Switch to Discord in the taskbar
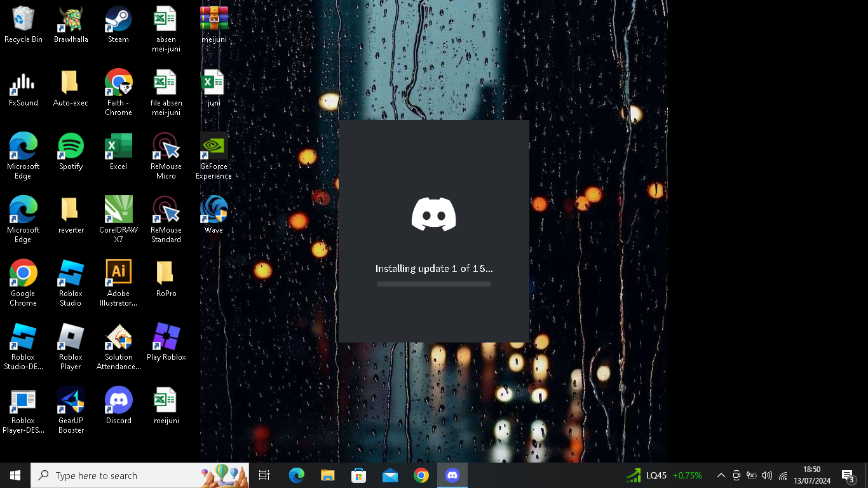The image size is (868, 488). 452,475
